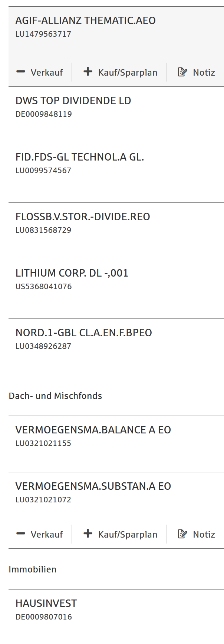This screenshot has height=644, width=224.
Task: Open the HAUSINVEST position
Action: click(46, 604)
